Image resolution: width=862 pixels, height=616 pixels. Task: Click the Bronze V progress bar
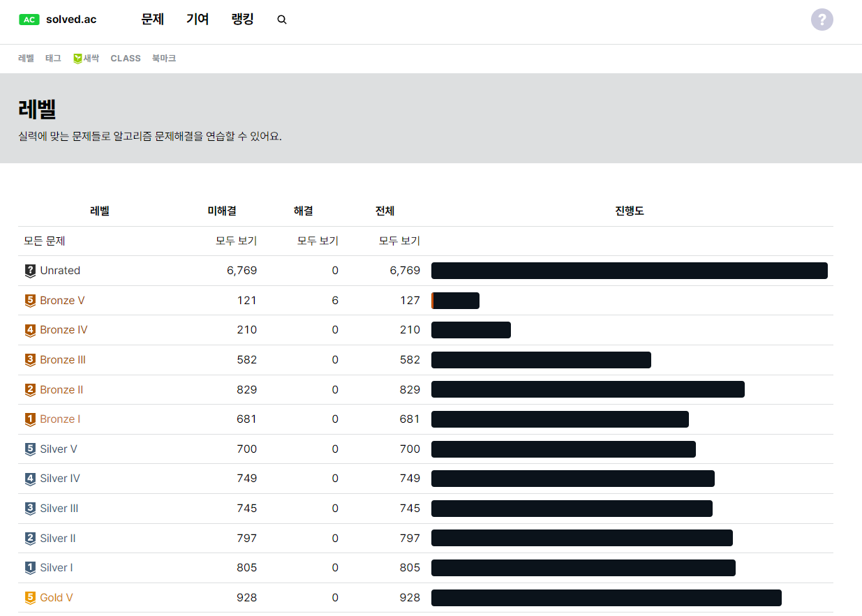[455, 300]
